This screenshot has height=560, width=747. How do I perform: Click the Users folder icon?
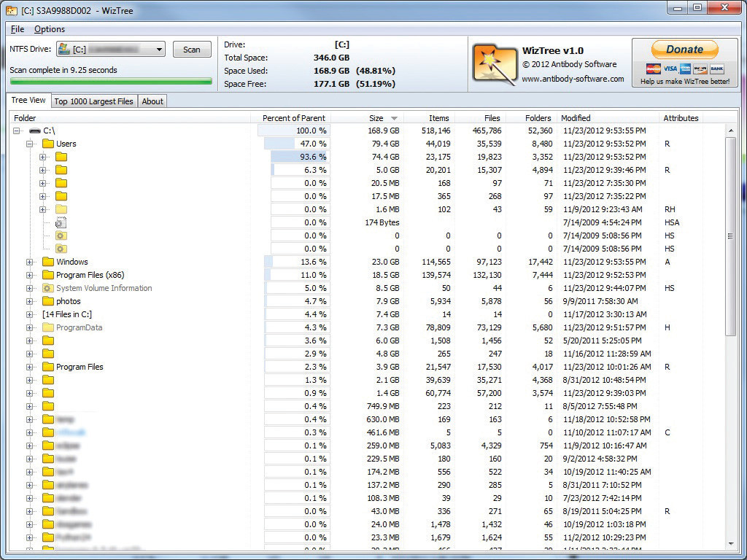[48, 144]
